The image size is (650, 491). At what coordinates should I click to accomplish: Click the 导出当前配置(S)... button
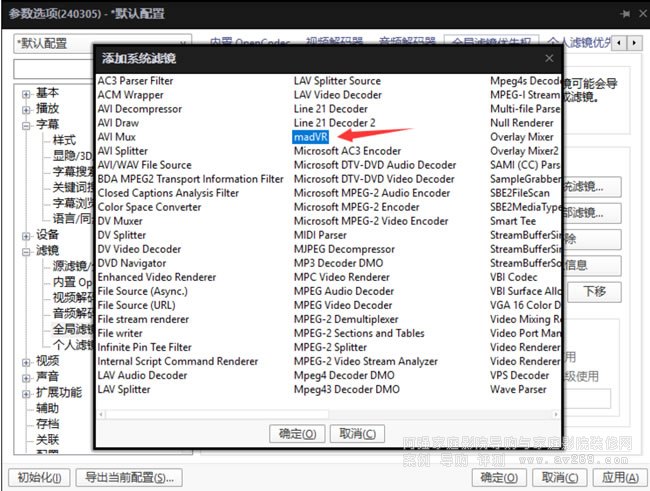point(131,478)
